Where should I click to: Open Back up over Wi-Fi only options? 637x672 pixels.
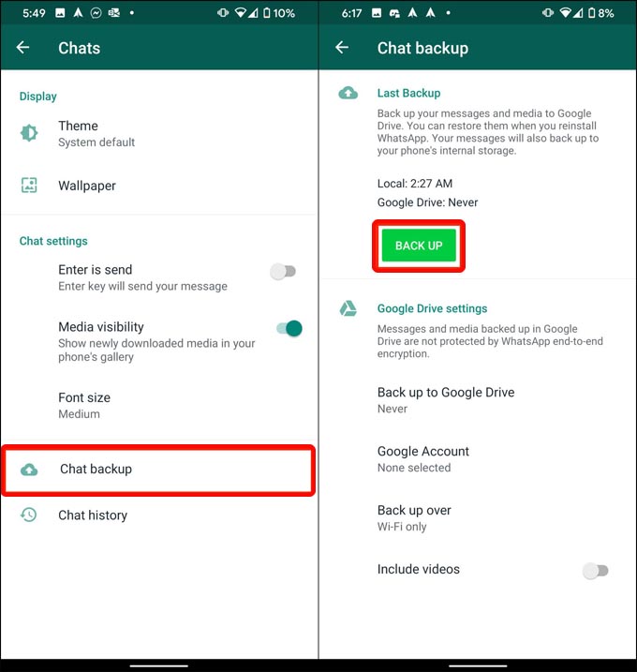coord(478,517)
